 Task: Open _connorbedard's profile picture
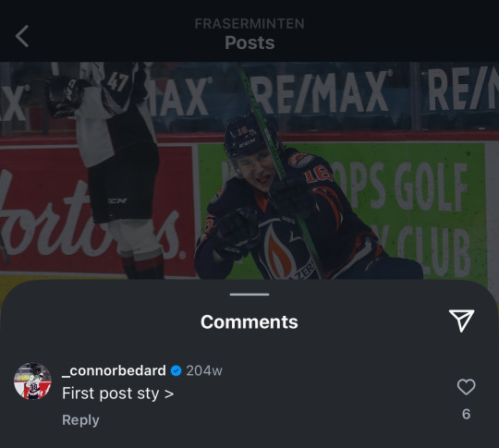[32, 381]
